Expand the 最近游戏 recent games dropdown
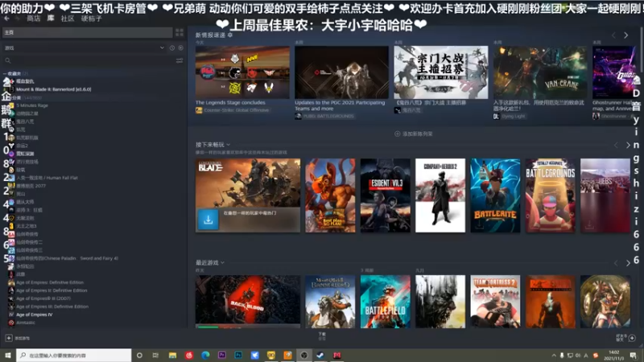The height and width of the screenshot is (362, 644). [223, 263]
